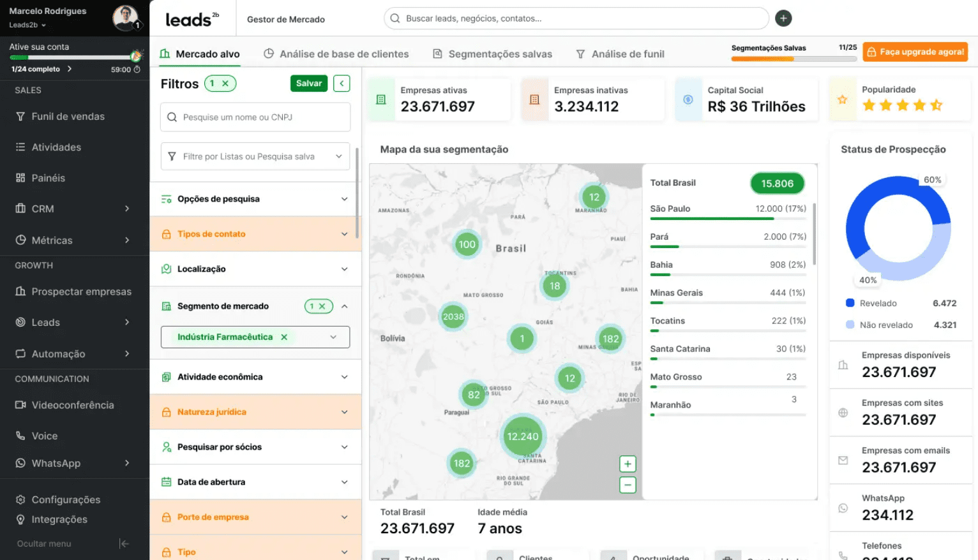This screenshot has width=978, height=560.
Task: Click the 12.240 map cluster marker
Action: 523,436
